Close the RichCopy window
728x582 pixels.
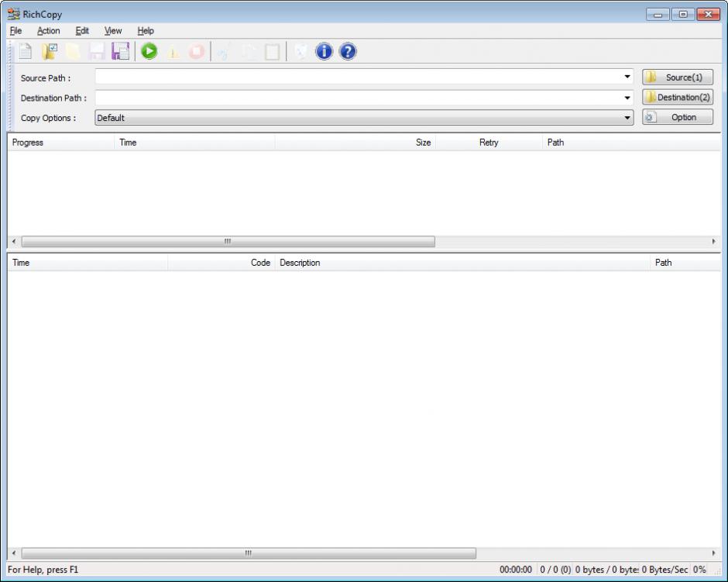[x=709, y=15]
